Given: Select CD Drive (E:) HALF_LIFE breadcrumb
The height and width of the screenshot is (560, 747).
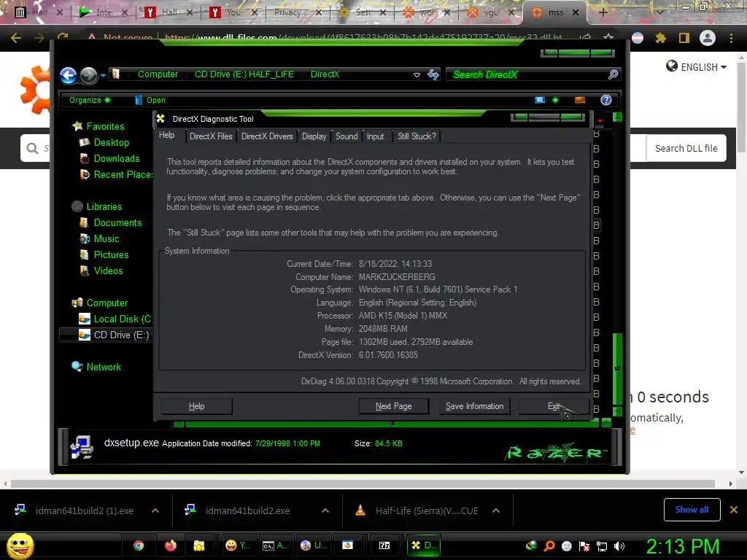Looking at the screenshot, I should point(244,74).
